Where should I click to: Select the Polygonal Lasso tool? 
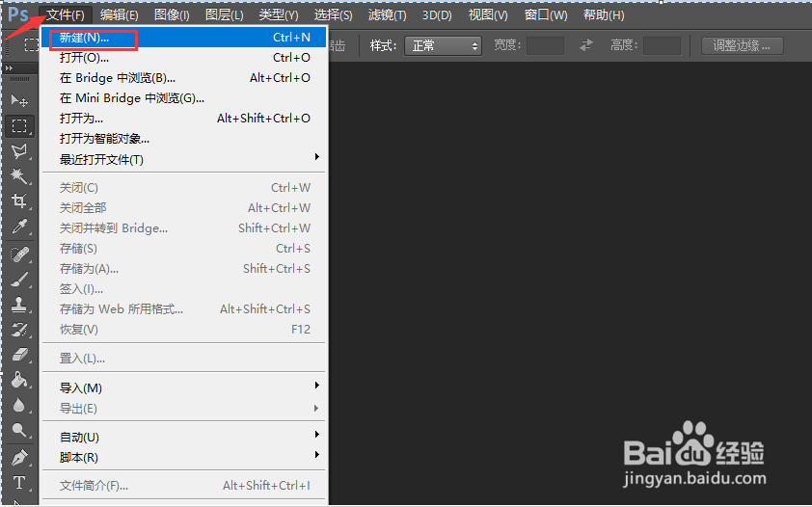pos(19,151)
